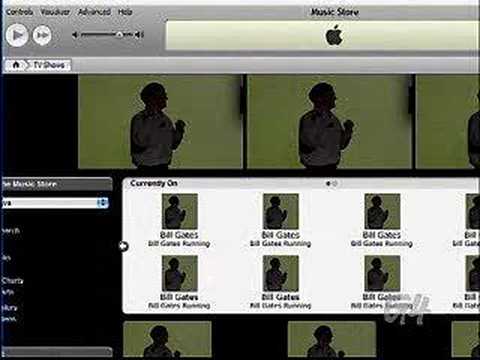Screen dimensions: 480x360
Task: Open third Bill Gates thumbnail, bottom row
Action: pyautogui.click(x=382, y=273)
